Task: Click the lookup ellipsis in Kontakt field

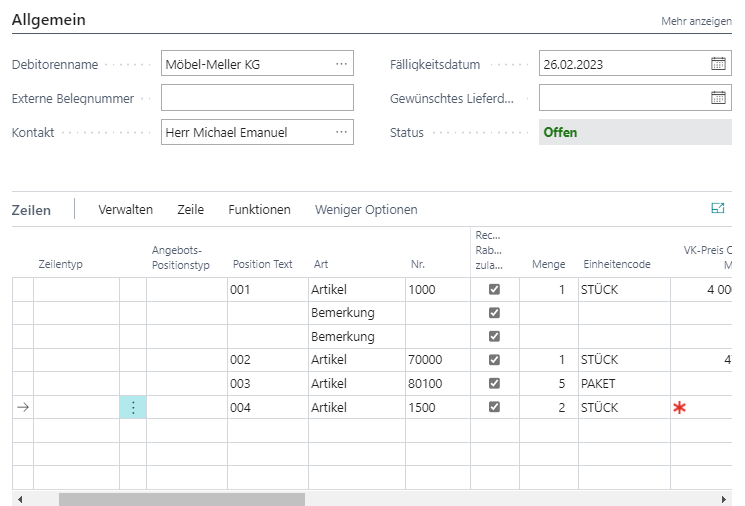Action: click(x=342, y=132)
